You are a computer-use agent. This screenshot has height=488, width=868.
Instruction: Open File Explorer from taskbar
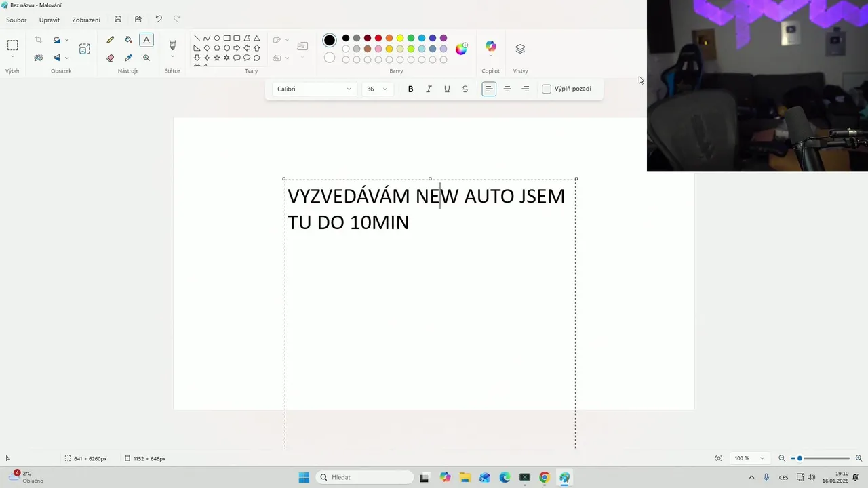[x=465, y=477]
